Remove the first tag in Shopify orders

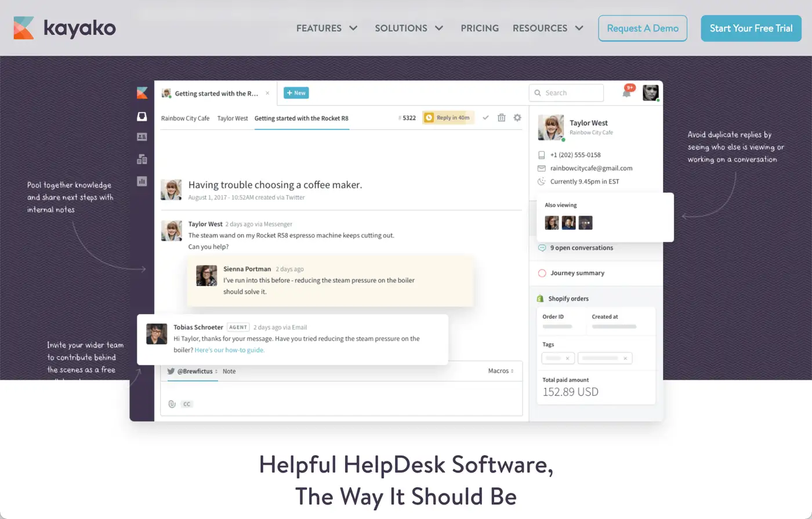click(x=567, y=359)
